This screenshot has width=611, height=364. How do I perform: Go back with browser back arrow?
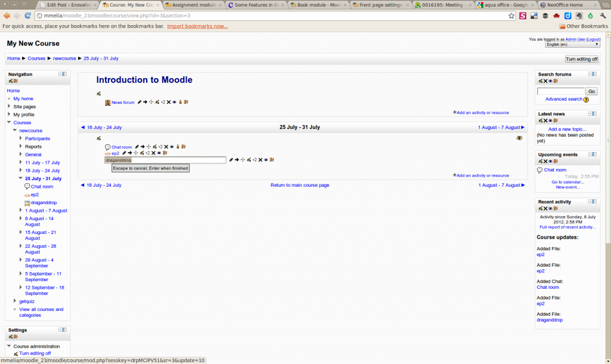(x=7, y=16)
